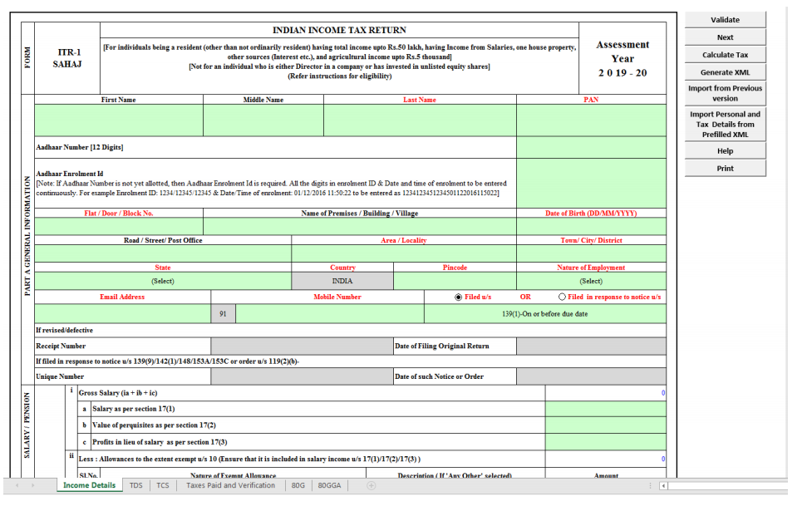Click the Allowances exempt u/s 10 value cell

click(x=605, y=459)
